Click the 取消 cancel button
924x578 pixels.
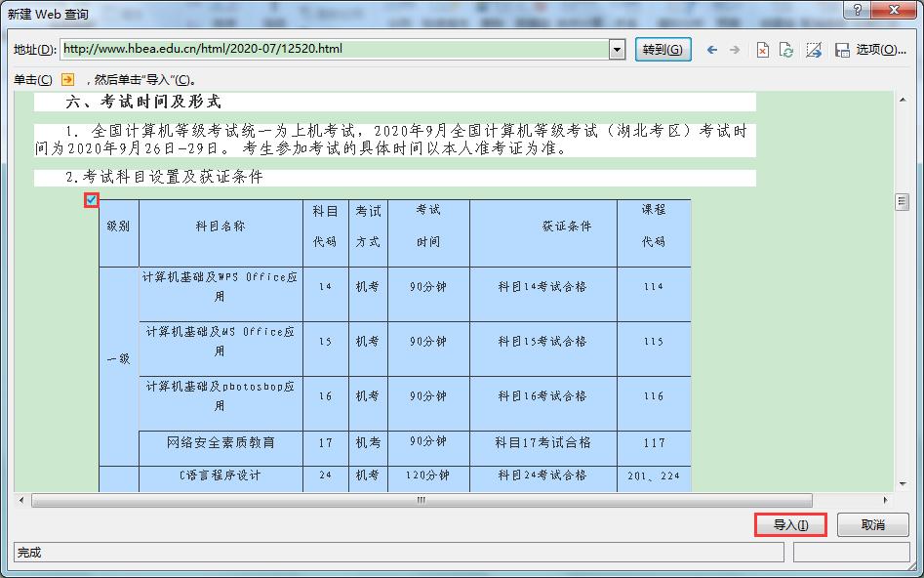[873, 524]
